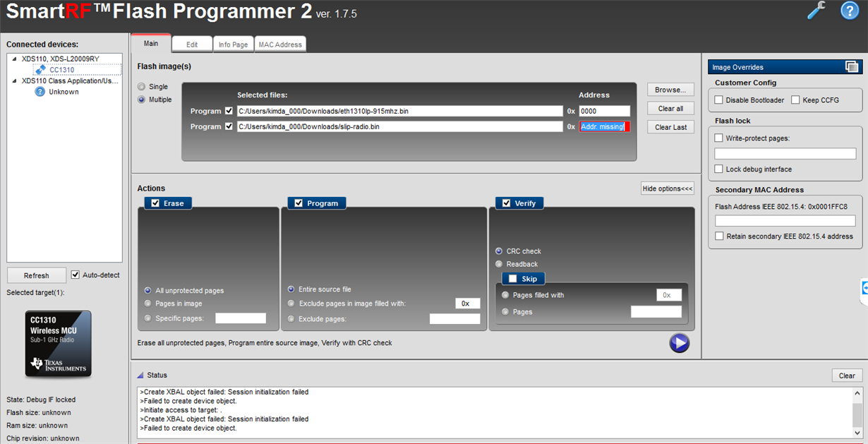
Task: Select Exclude pages program option
Action: pyautogui.click(x=291, y=319)
